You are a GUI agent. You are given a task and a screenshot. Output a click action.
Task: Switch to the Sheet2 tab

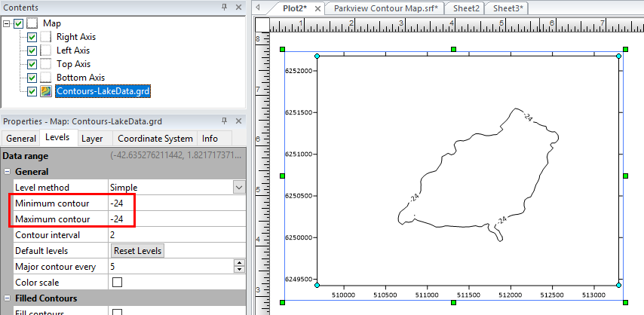(x=466, y=8)
